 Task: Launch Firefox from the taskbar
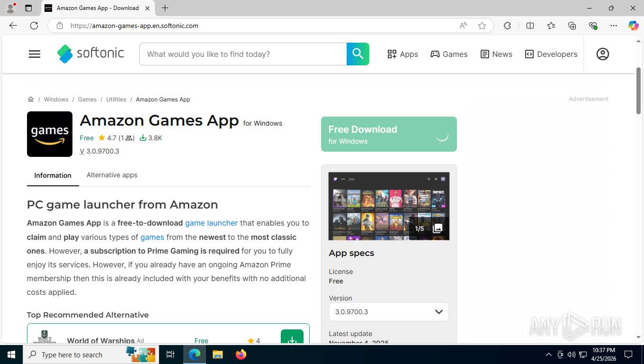click(241, 355)
